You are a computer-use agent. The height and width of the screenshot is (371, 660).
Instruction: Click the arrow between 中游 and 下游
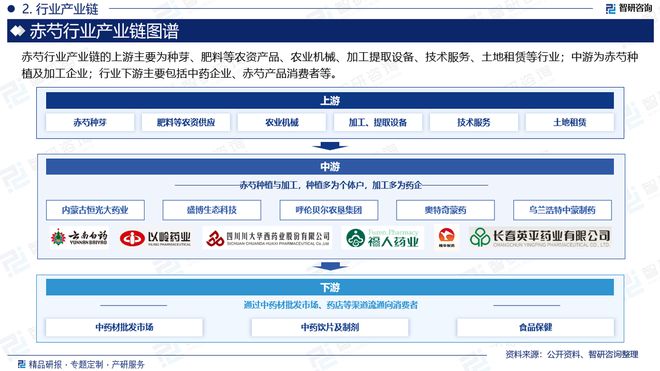pyautogui.click(x=330, y=266)
